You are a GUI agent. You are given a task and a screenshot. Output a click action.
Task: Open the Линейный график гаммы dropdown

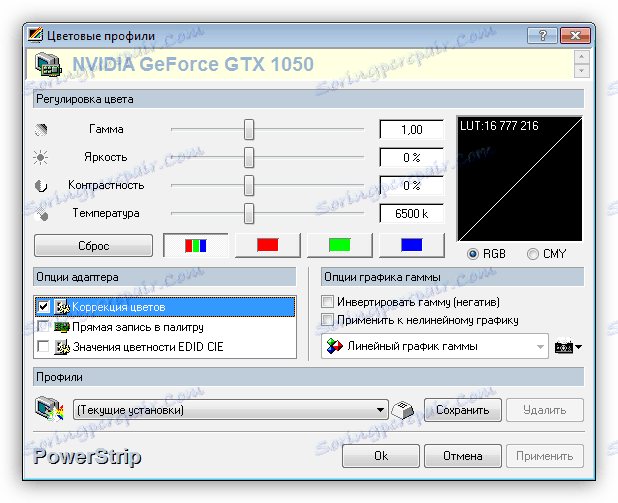[x=435, y=346]
